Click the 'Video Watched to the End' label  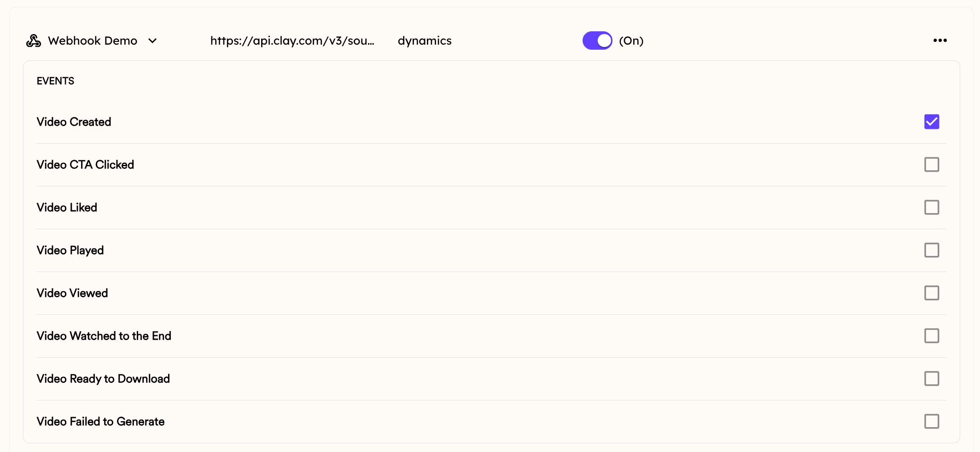tap(104, 336)
